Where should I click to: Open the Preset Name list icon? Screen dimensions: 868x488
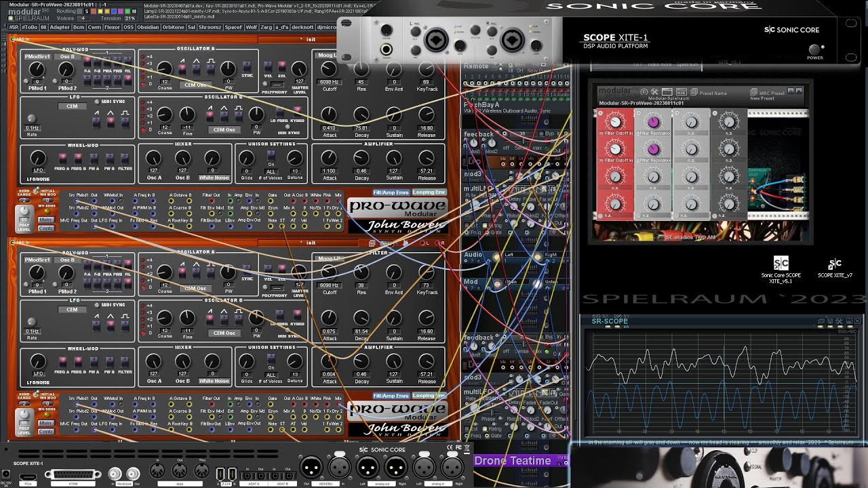point(696,92)
